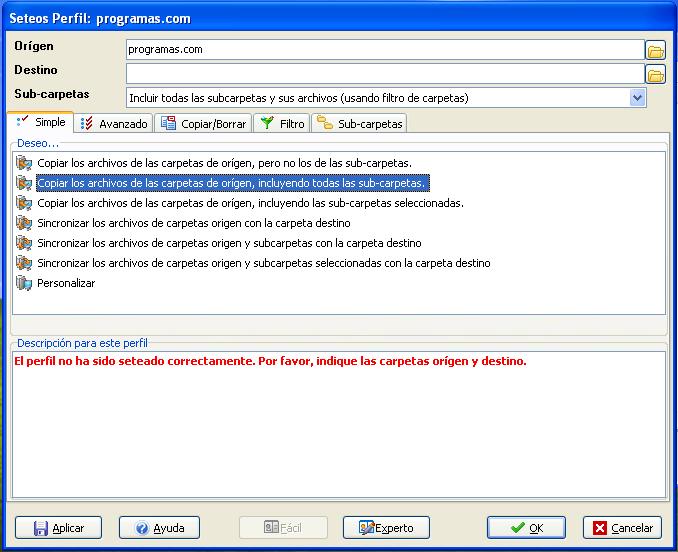Click the empty Destino input field
Image resolution: width=678 pixels, height=552 pixels.
(x=385, y=74)
